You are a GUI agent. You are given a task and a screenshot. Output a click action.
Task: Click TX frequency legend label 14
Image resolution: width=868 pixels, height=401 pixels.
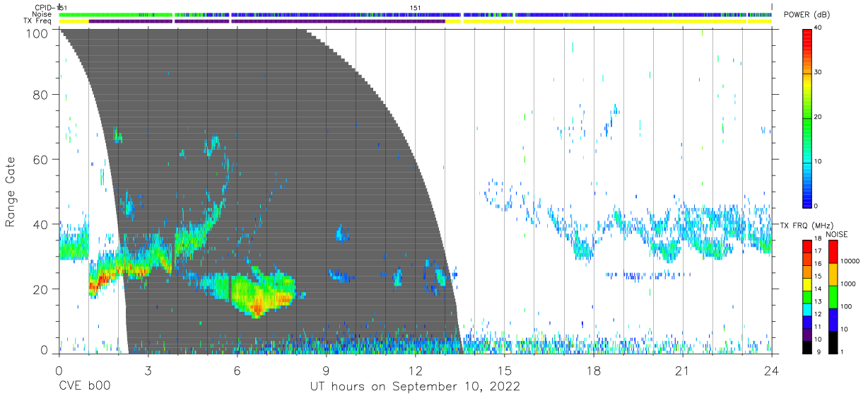818,290
